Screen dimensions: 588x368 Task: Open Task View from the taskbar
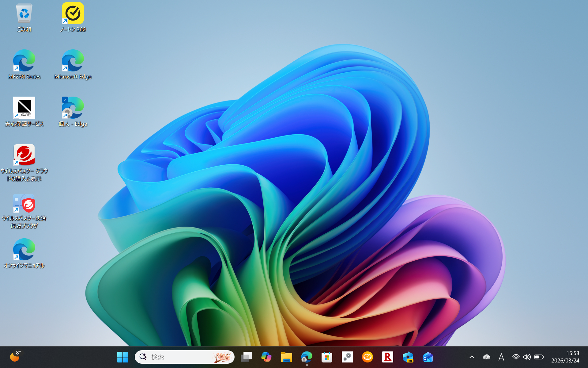click(x=246, y=357)
